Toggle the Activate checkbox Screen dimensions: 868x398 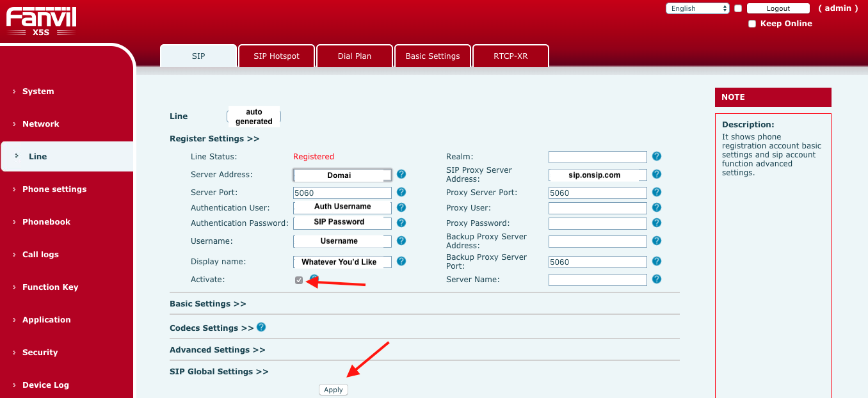299,280
